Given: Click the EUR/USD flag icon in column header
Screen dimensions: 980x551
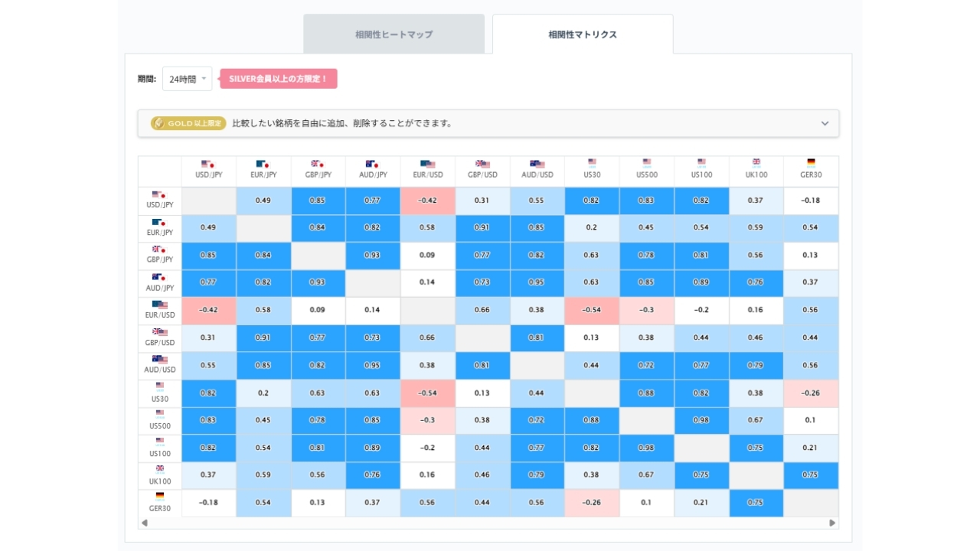Looking at the screenshot, I should coord(428,164).
